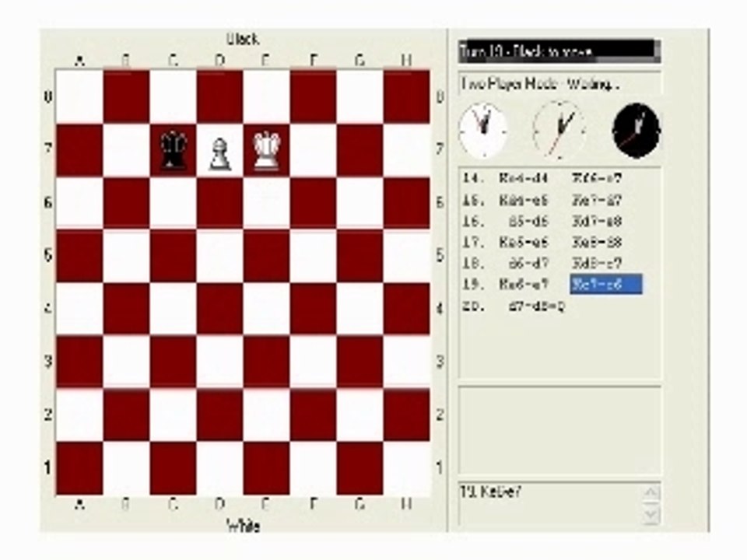
Task: Select move 20 promotion d7-d8=Q
Action: [536, 306]
